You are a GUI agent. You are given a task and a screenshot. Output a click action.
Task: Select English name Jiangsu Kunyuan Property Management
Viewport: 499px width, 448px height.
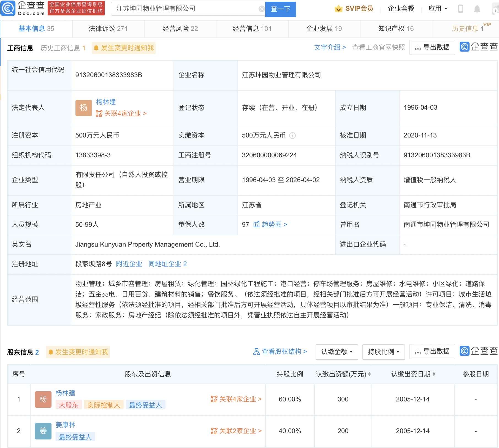point(148,244)
